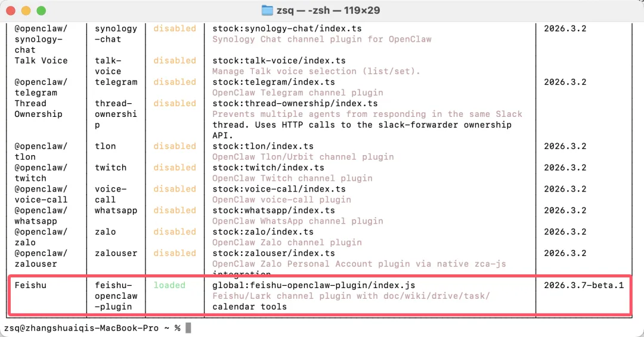Click the 'zalo' plugin id cell
The image size is (644, 337).
pyautogui.click(x=105, y=232)
